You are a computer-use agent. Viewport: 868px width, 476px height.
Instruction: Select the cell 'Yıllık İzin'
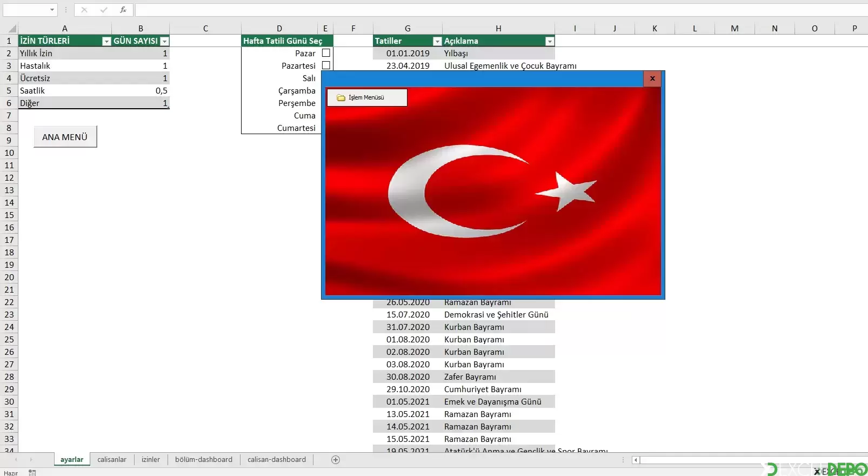point(65,54)
